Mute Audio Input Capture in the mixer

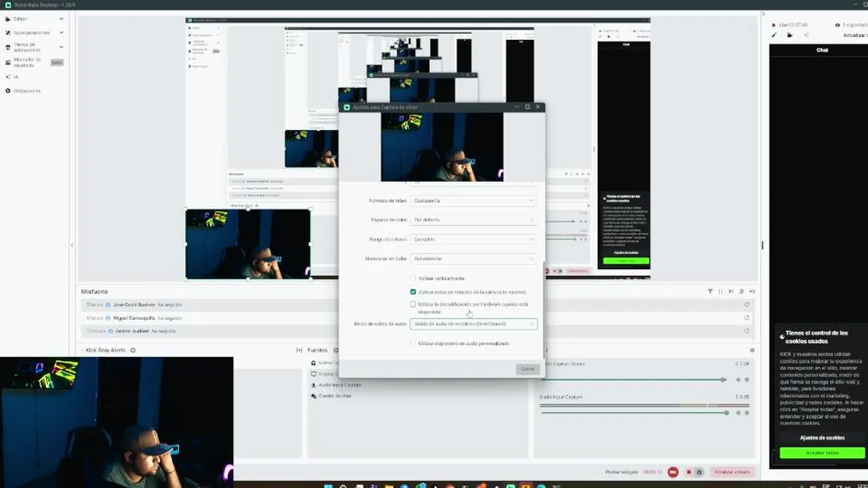(x=738, y=413)
